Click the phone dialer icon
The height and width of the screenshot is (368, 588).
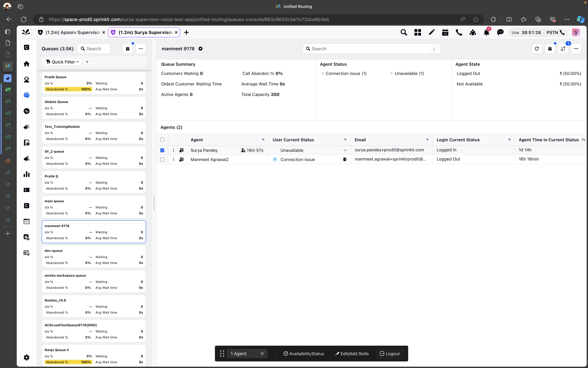459,32
